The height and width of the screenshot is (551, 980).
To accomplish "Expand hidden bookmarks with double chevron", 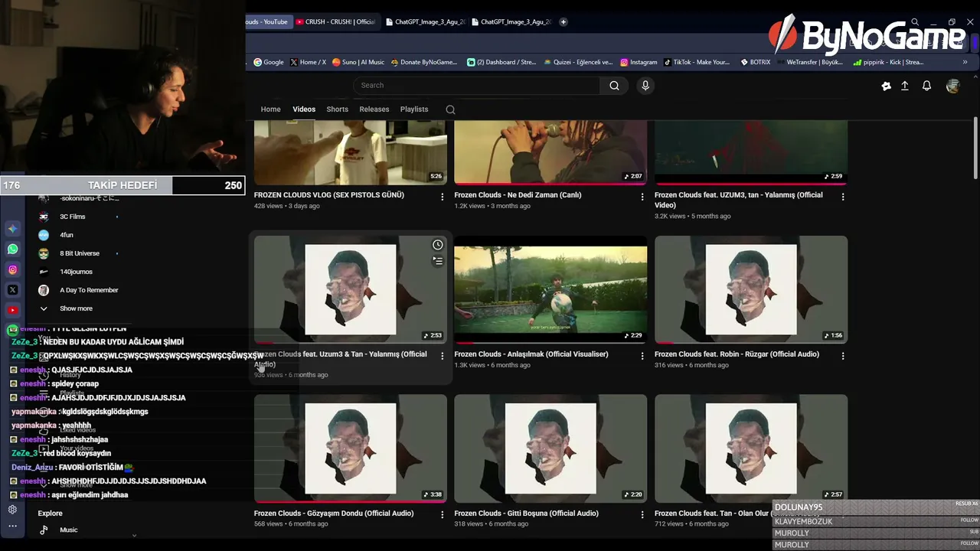I will pos(965,63).
